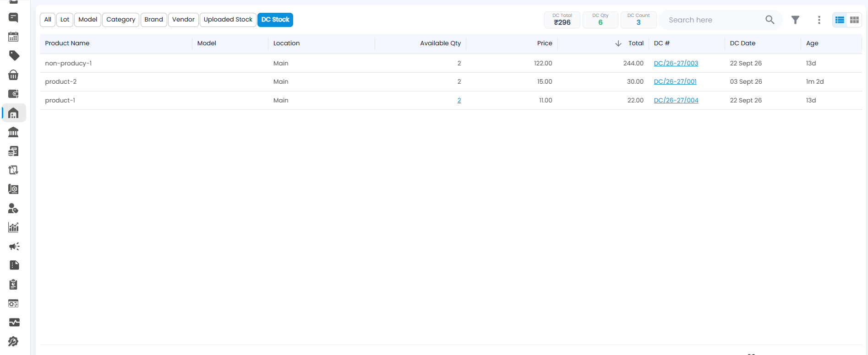The image size is (868, 355).
Task: Click the non-producy-1 product name
Action: (69, 63)
